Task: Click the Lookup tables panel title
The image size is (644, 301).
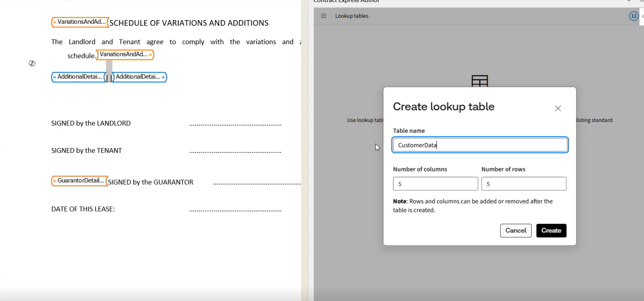Action: pyautogui.click(x=351, y=16)
